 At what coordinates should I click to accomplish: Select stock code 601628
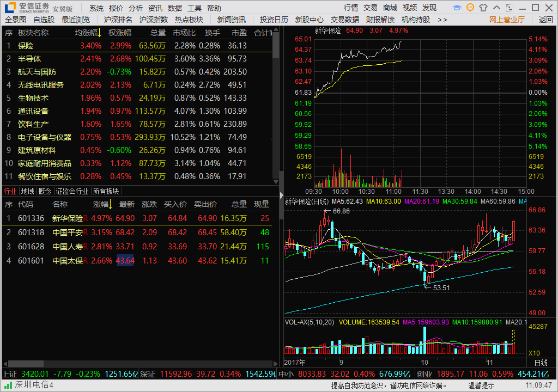click(x=31, y=247)
